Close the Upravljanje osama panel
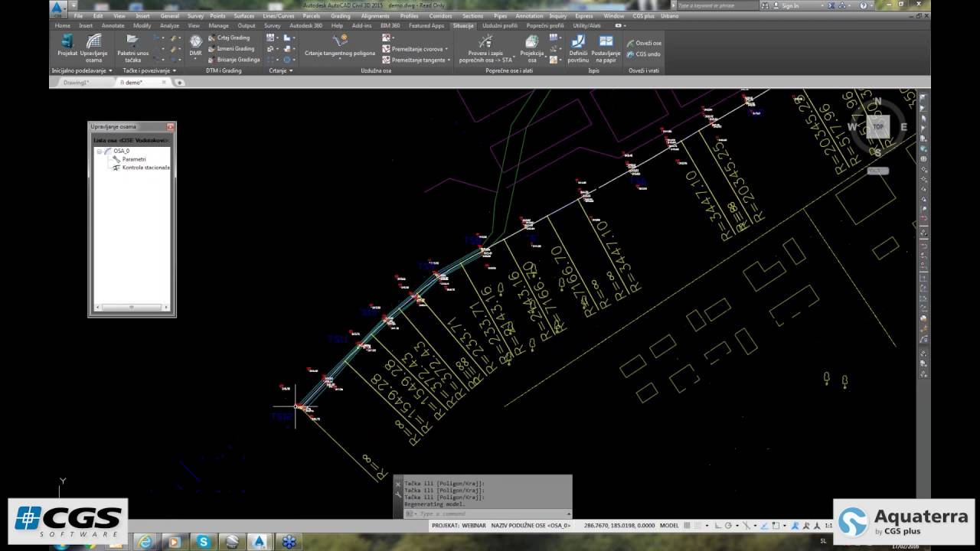This screenshot has height=551, width=980. (x=170, y=126)
